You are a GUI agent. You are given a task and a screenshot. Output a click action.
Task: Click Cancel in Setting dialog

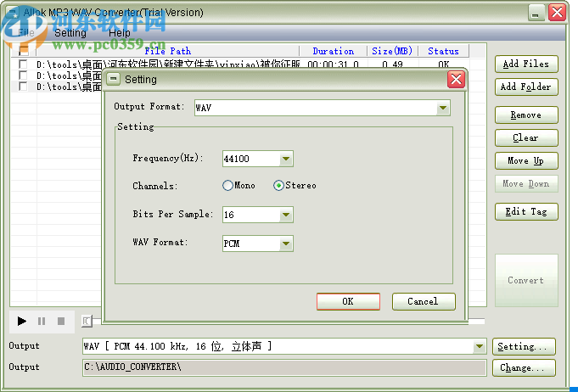pyautogui.click(x=424, y=301)
